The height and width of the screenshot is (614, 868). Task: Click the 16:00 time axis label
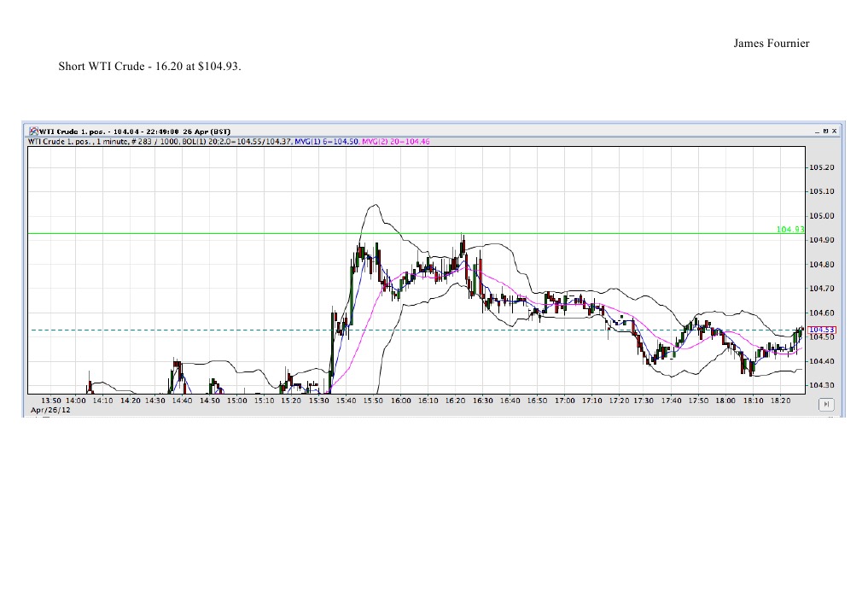pyautogui.click(x=401, y=401)
